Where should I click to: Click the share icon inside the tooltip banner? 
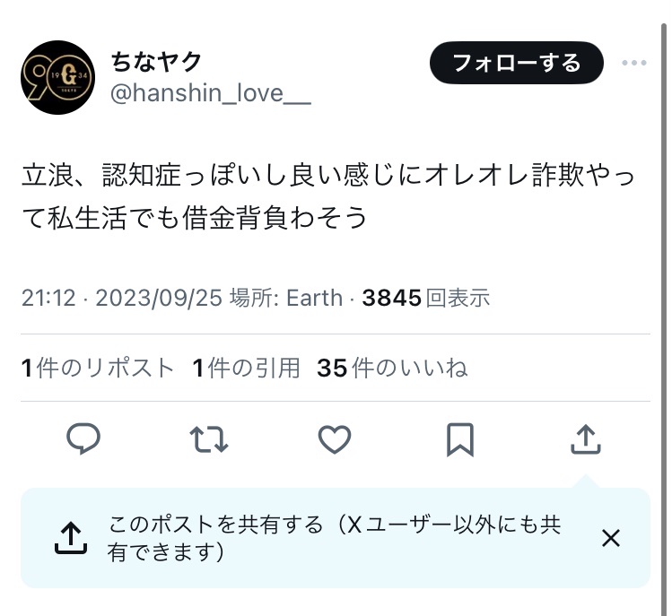(x=71, y=538)
